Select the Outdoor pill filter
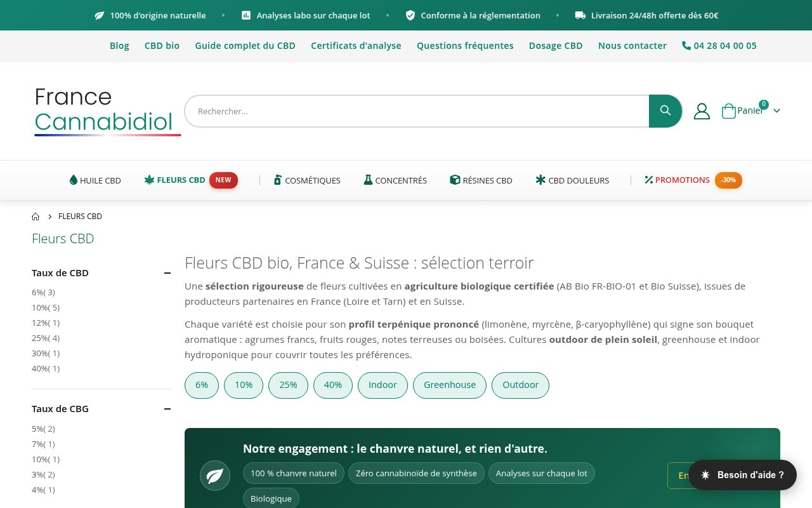This screenshot has width=812, height=508. pos(520,385)
